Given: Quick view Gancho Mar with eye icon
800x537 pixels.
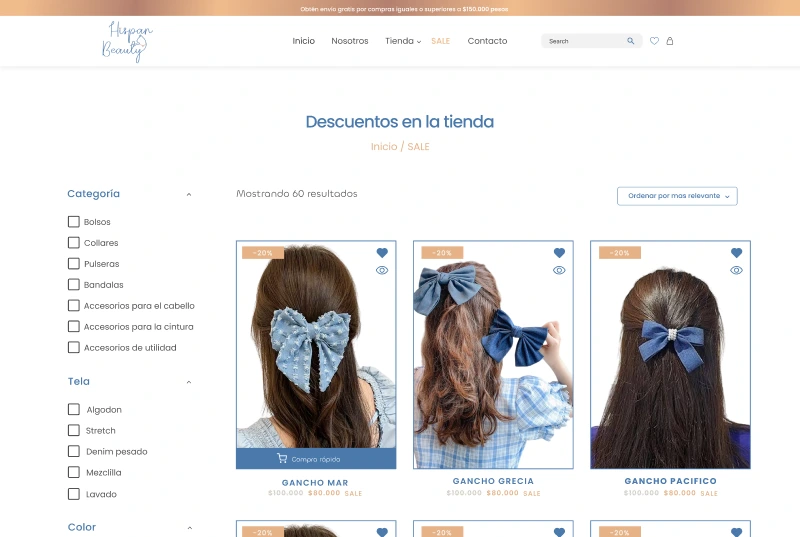Looking at the screenshot, I should 382,270.
